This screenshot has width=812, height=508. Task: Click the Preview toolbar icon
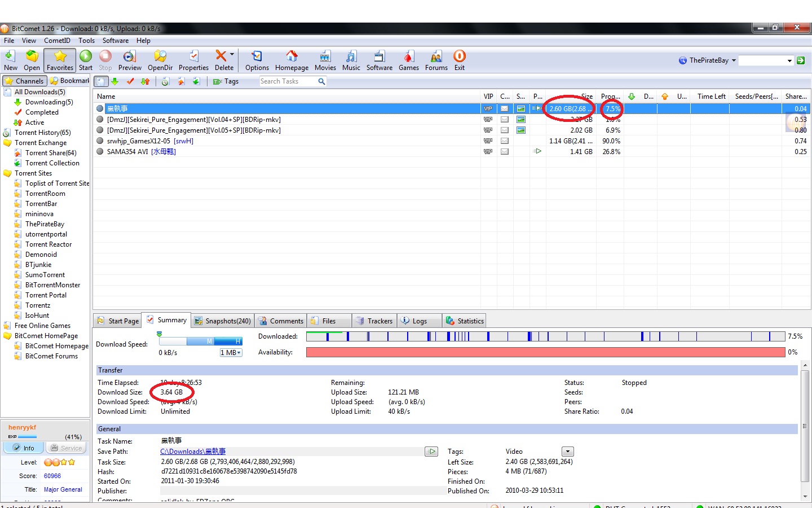130,60
